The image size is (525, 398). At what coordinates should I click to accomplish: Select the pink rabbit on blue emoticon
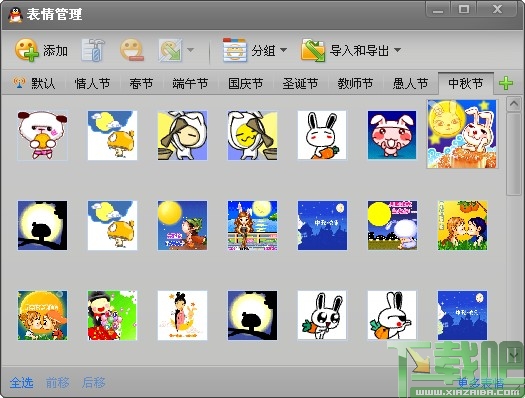392,135
